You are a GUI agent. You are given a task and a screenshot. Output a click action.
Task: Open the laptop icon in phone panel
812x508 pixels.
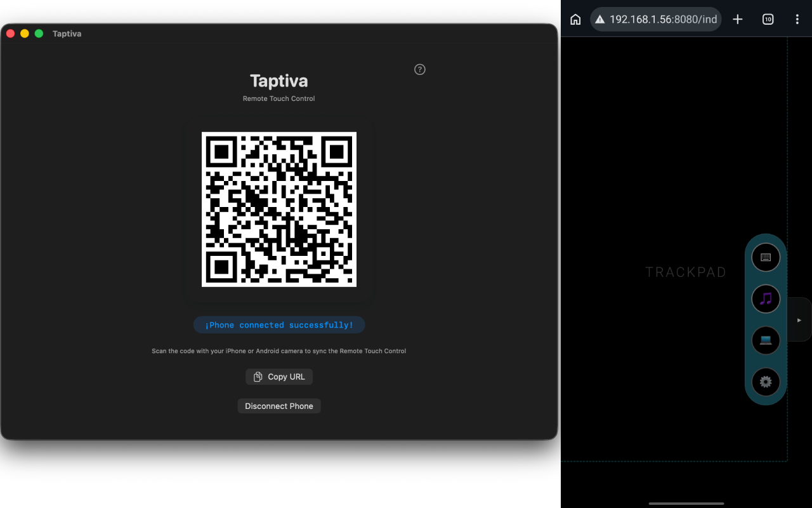tap(766, 340)
